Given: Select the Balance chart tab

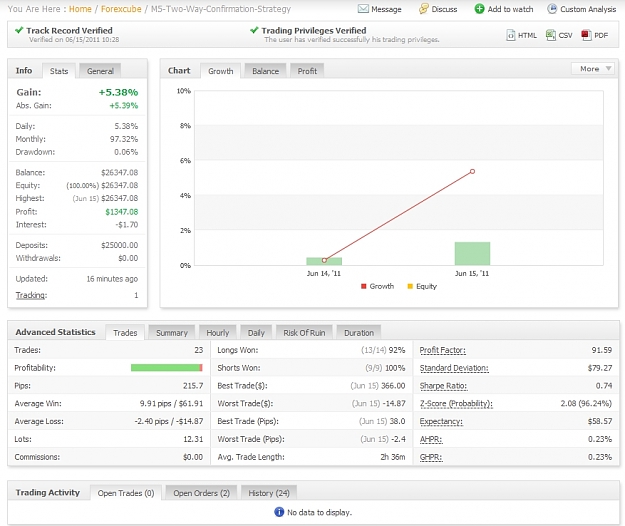Looking at the screenshot, I should (265, 71).
